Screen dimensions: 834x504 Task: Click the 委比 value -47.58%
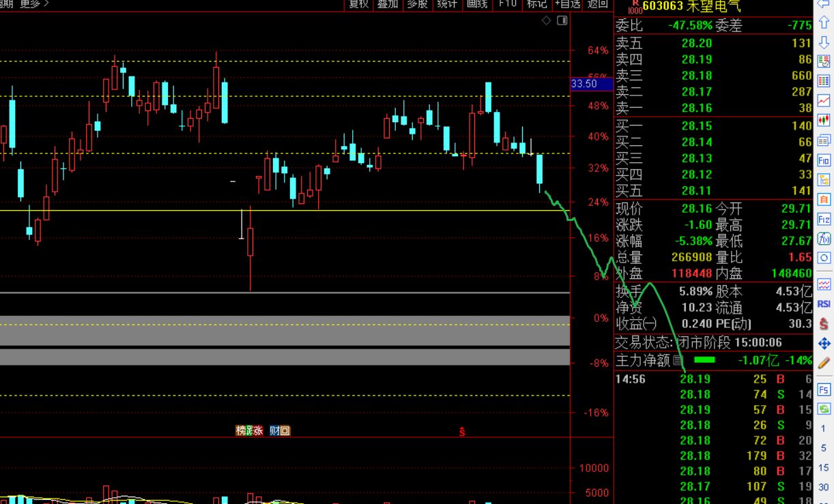pyautogui.click(x=690, y=25)
